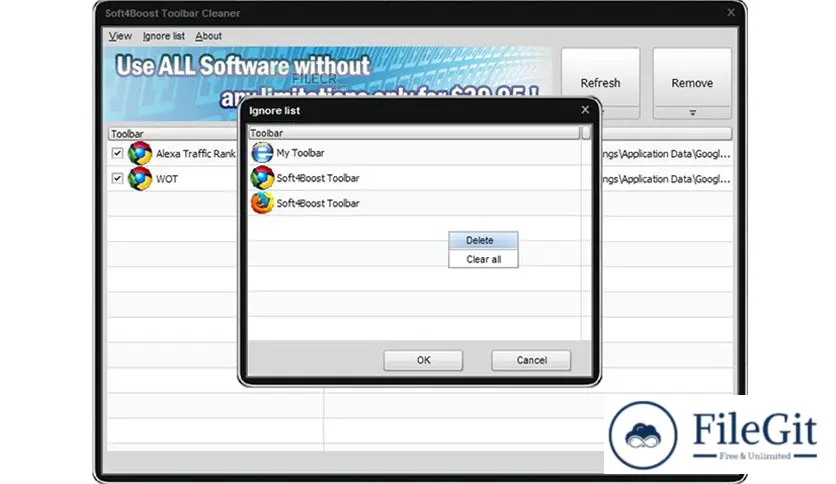The width and height of the screenshot is (836, 484).
Task: Click the Toolbar column header in Ignore list
Action: click(414, 133)
